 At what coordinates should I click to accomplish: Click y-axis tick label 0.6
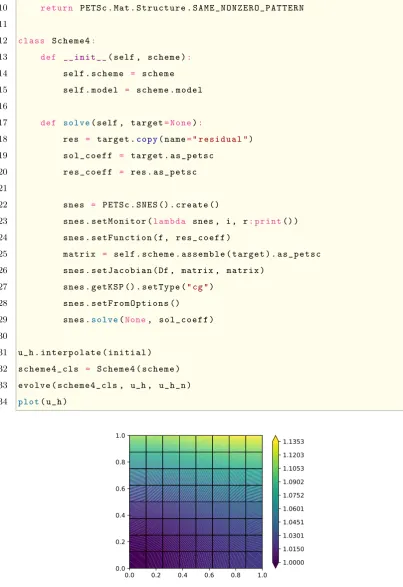(120, 489)
